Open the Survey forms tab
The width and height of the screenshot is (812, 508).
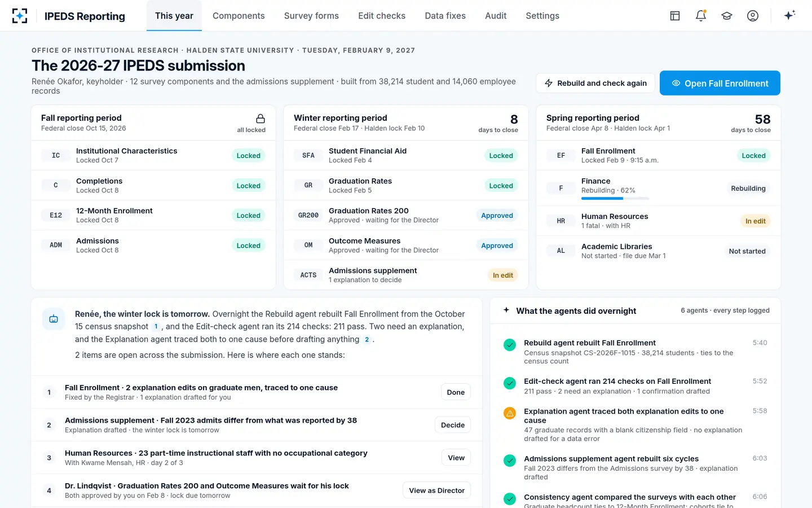coord(311,16)
